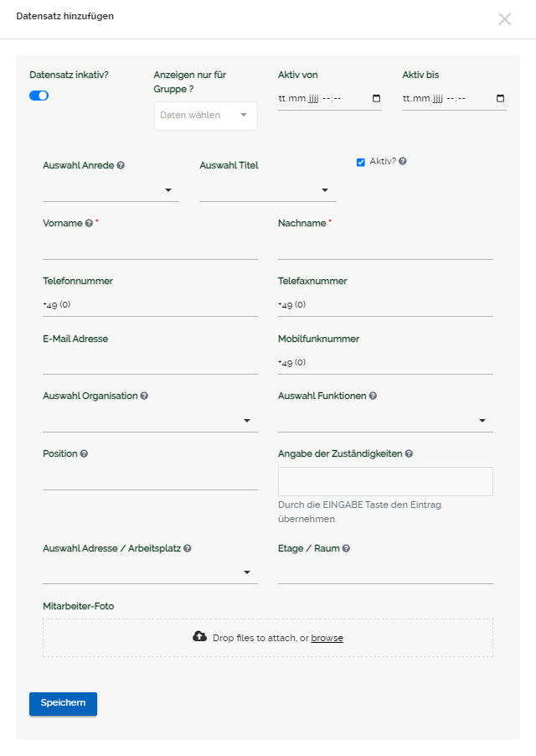Uncheck the Aktiv? checkbox
This screenshot has width=536, height=756.
(x=361, y=162)
